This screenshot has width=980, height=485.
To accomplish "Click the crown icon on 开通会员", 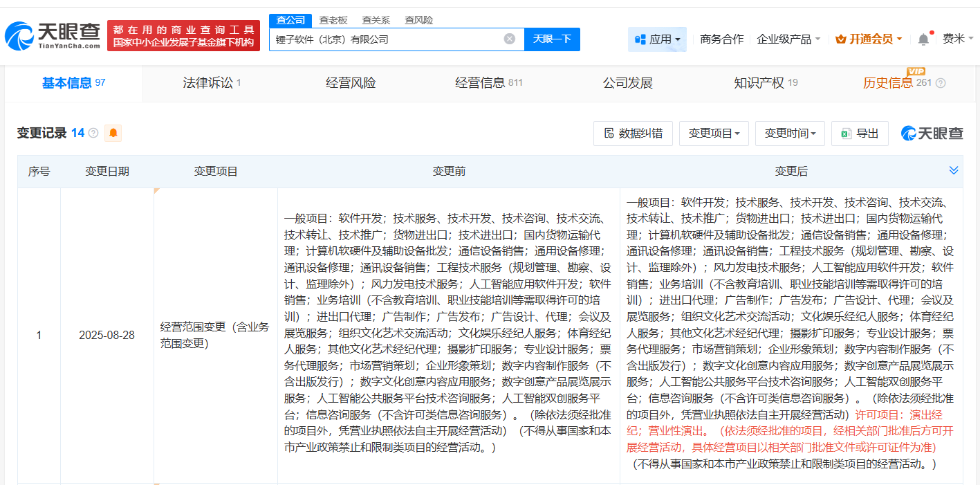I will 841,39.
